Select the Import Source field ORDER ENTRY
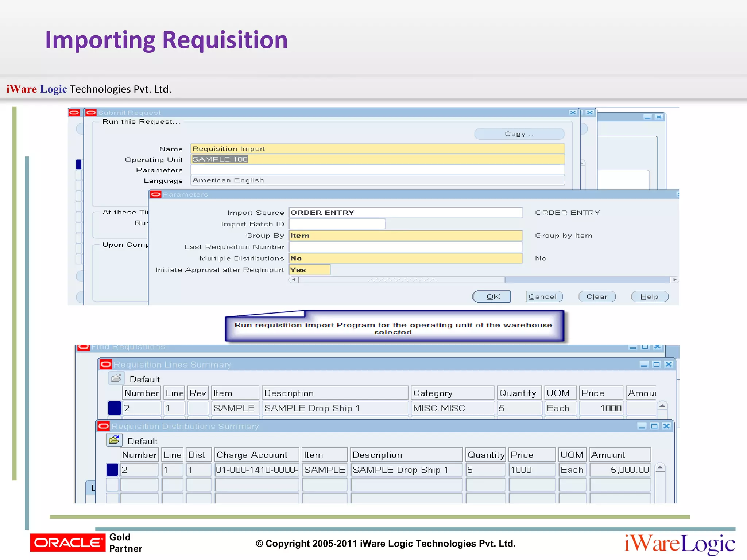The height and width of the screenshot is (560, 747). pos(406,213)
